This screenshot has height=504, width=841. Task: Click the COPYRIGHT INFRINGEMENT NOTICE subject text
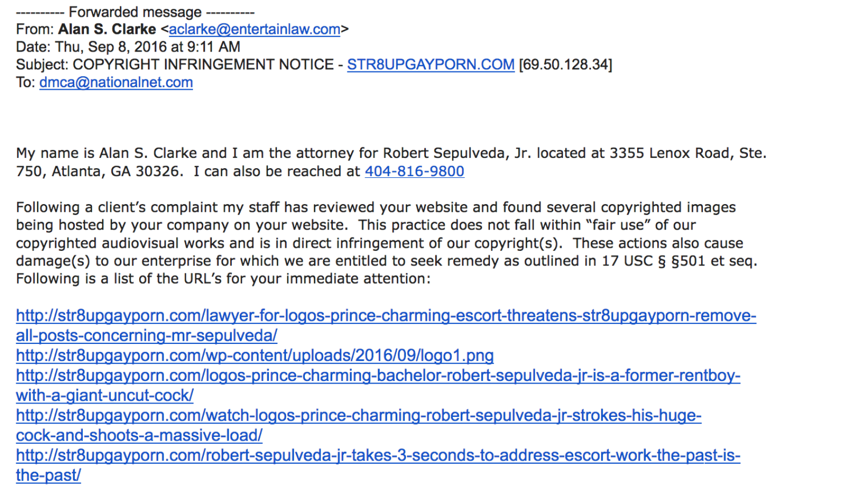coord(203,64)
